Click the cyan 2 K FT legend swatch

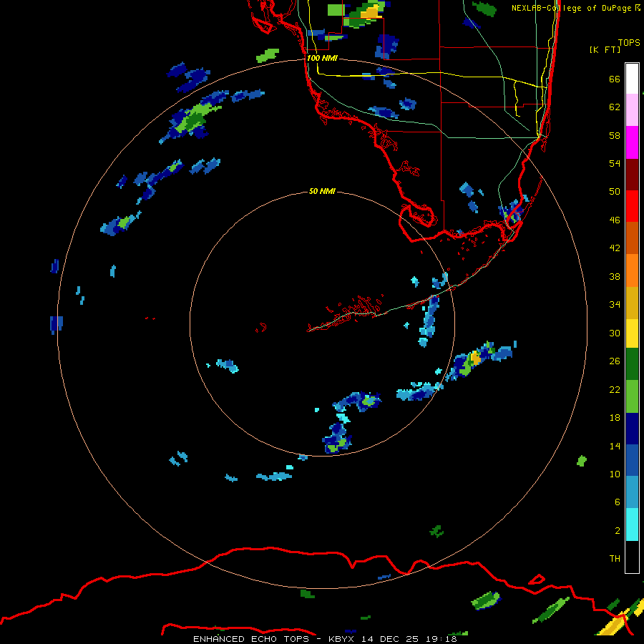pos(632,525)
